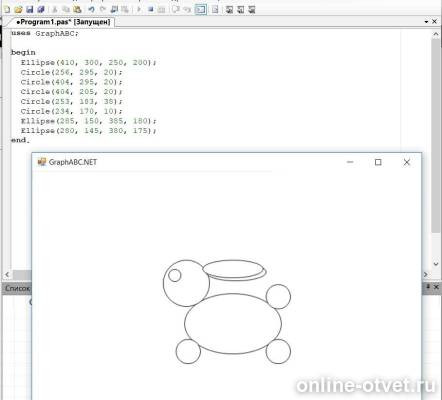Viewport: 442px width, 400px height.
Task: Toggle the highlighted output window button
Action: [x=200, y=9]
